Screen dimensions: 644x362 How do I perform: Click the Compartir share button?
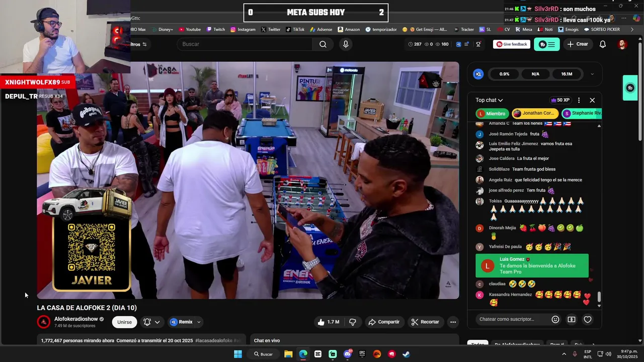click(x=384, y=322)
